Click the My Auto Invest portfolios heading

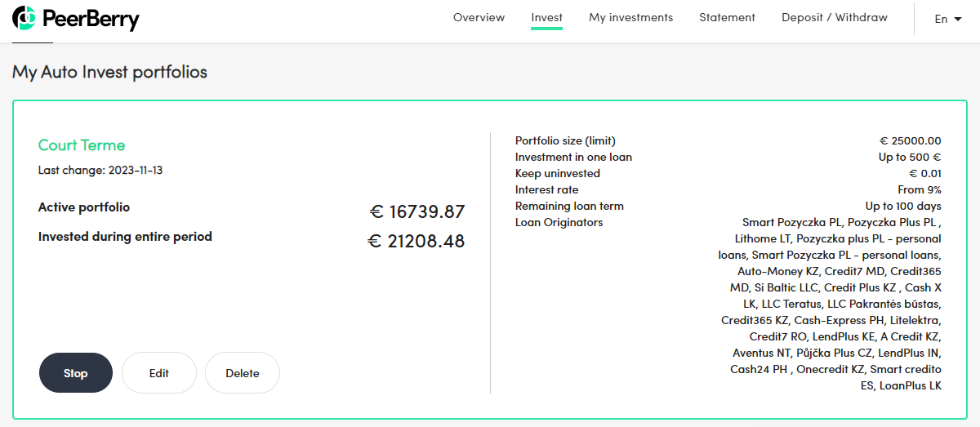tap(109, 72)
